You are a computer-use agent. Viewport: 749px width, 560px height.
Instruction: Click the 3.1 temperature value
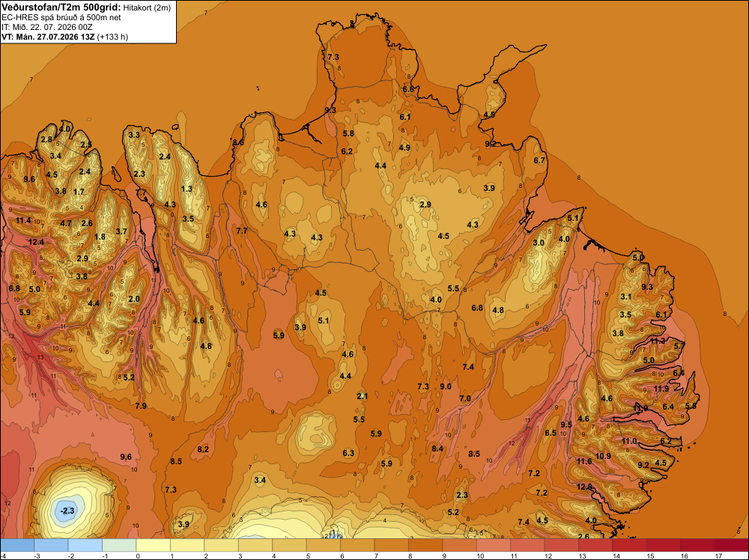(x=625, y=296)
